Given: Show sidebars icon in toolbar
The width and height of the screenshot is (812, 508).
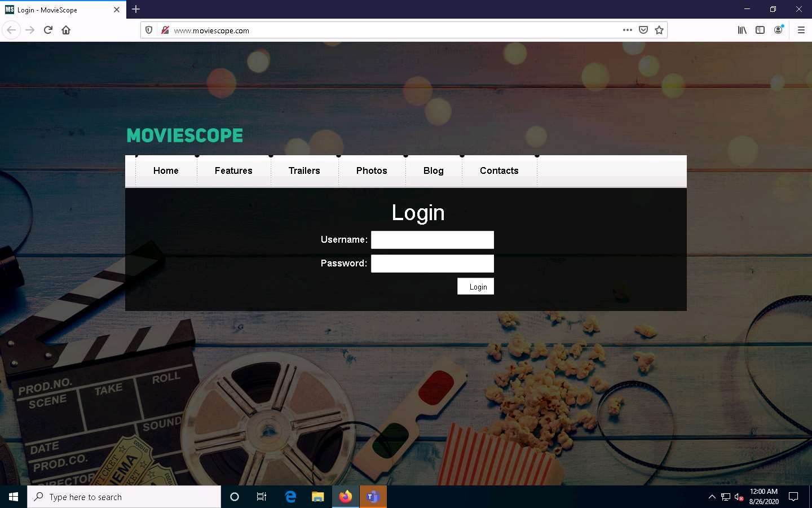Looking at the screenshot, I should 760,30.
